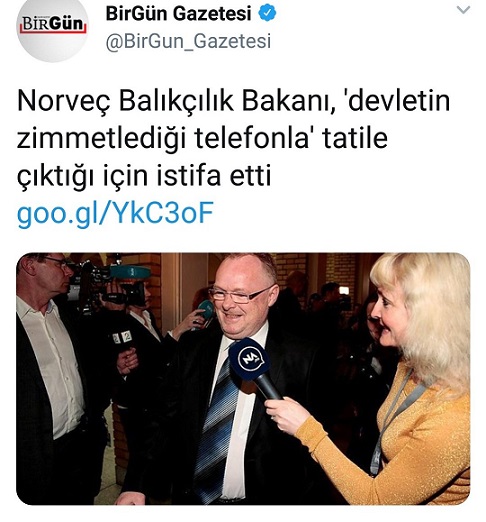Follow the goo.gl/YkC3oF link
The image size is (486, 522).
[115, 213]
